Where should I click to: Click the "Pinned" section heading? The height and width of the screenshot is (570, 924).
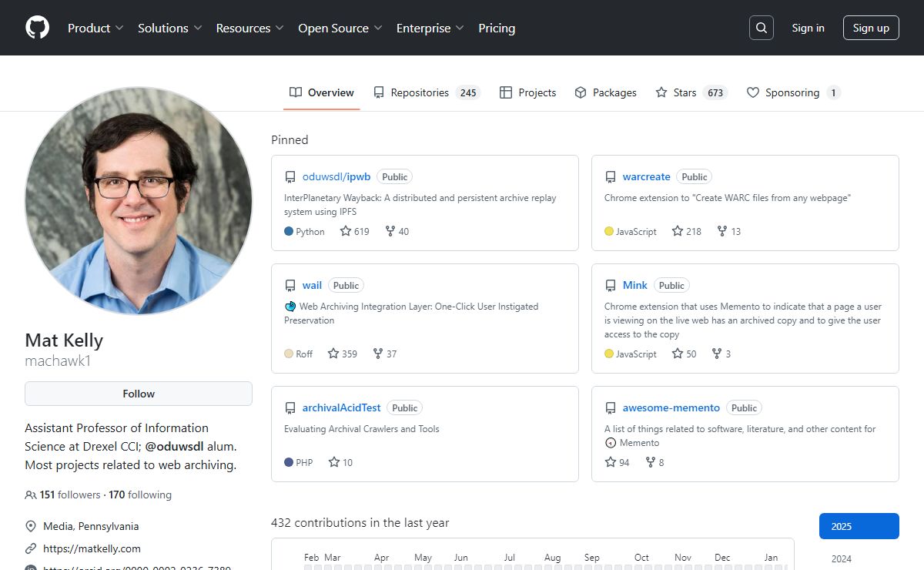click(290, 139)
